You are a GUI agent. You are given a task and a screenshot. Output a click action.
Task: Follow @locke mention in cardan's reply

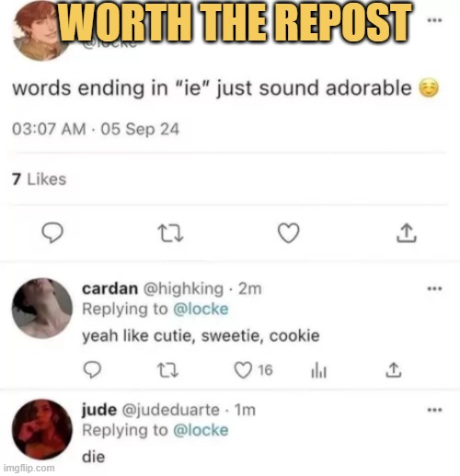(201, 309)
